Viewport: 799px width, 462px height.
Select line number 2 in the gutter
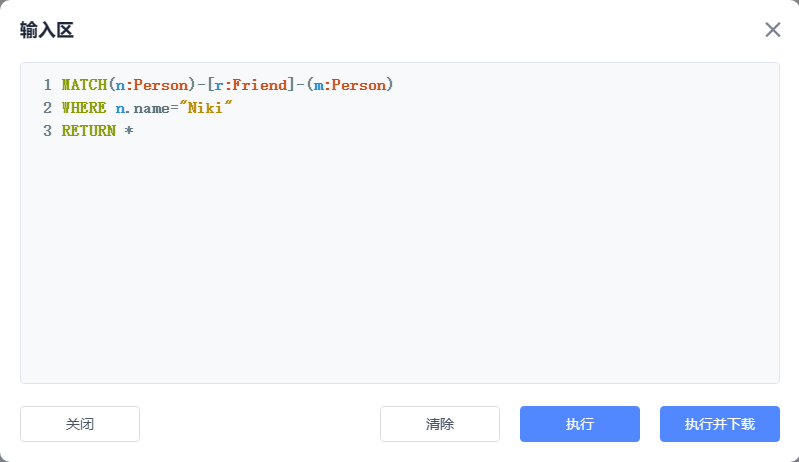click(47, 108)
